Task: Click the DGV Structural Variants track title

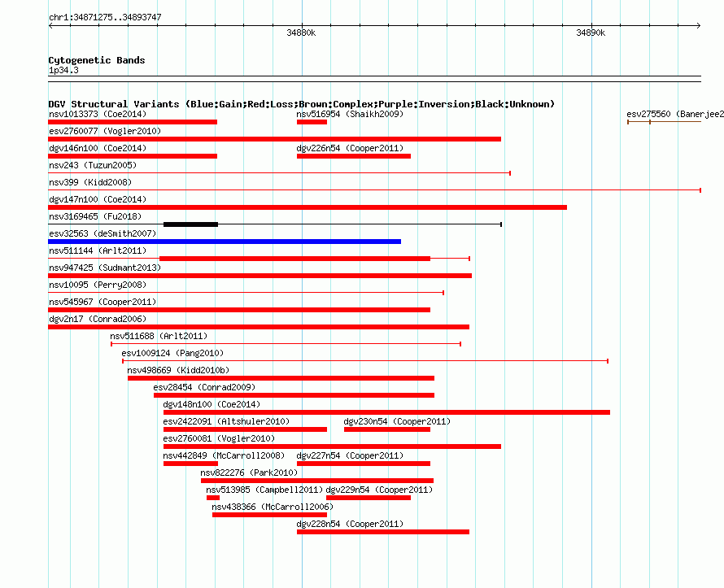Action: (302, 104)
